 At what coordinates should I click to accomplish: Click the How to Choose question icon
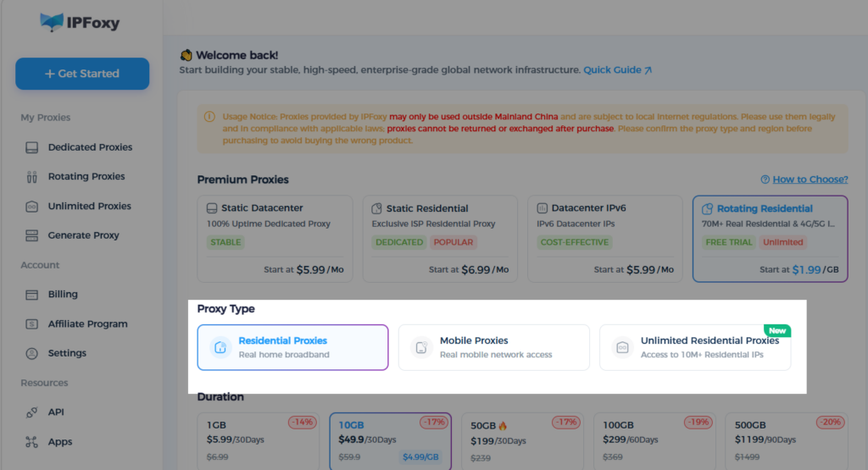(x=765, y=180)
